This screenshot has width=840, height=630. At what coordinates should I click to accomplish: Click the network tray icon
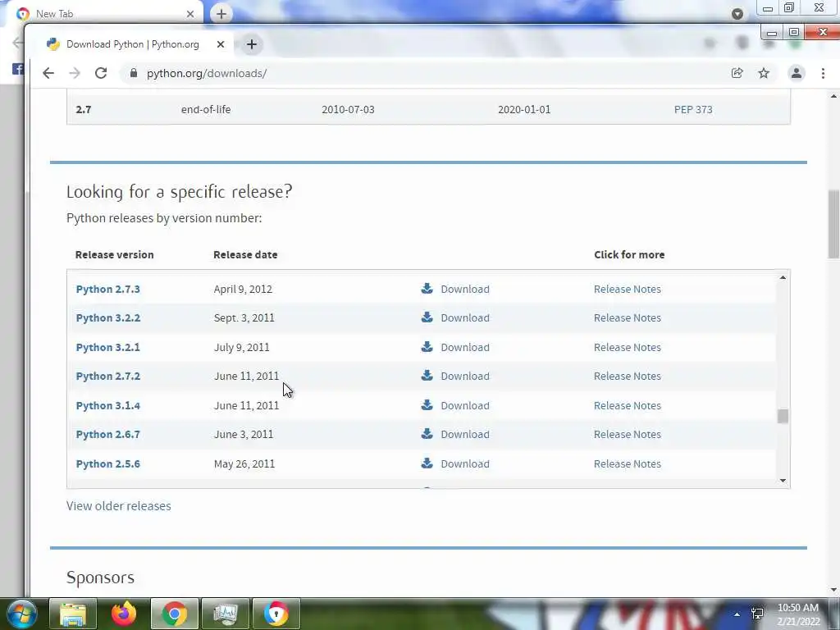point(757,614)
